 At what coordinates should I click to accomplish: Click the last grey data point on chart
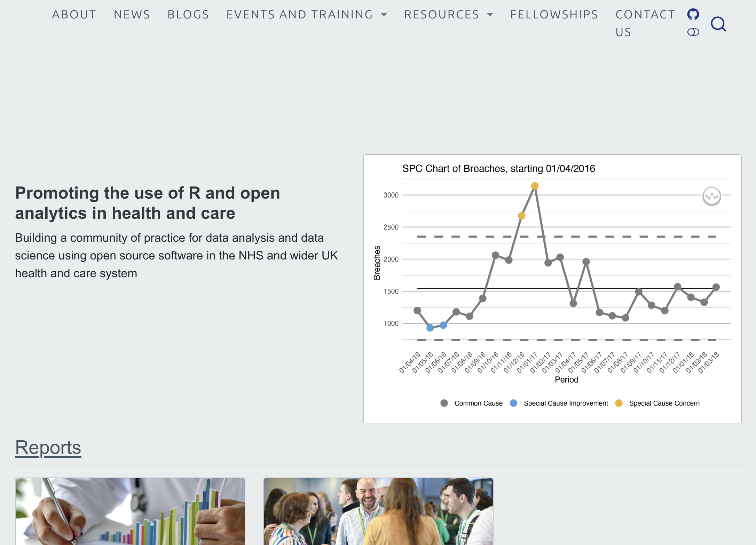point(716,287)
